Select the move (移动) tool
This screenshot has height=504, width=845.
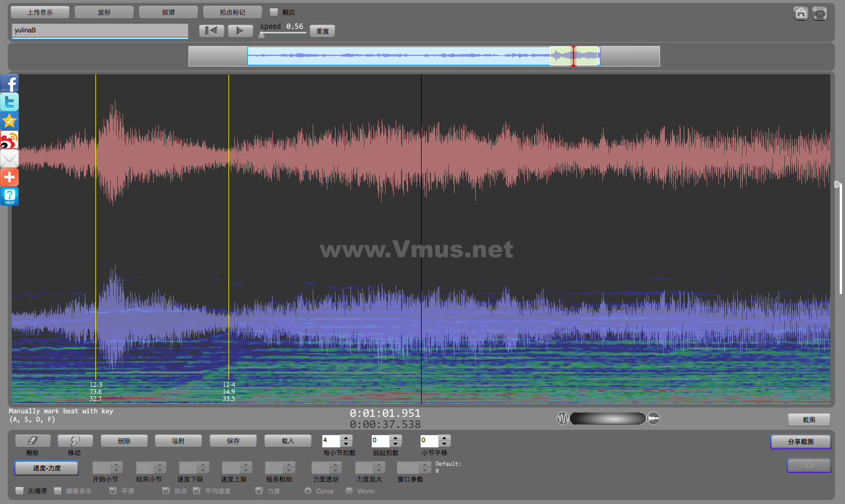[75, 440]
